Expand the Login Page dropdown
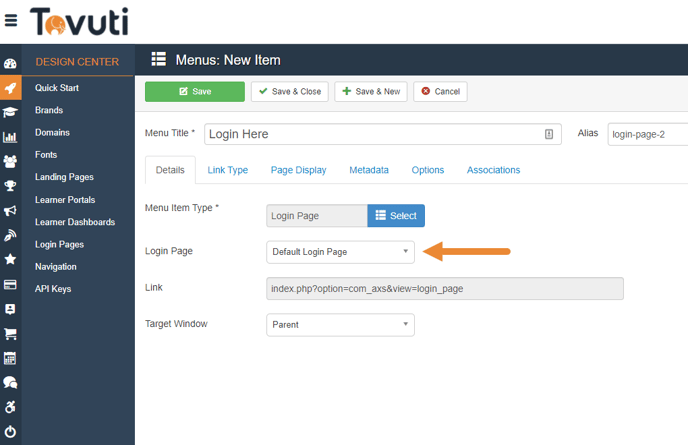 click(340, 252)
